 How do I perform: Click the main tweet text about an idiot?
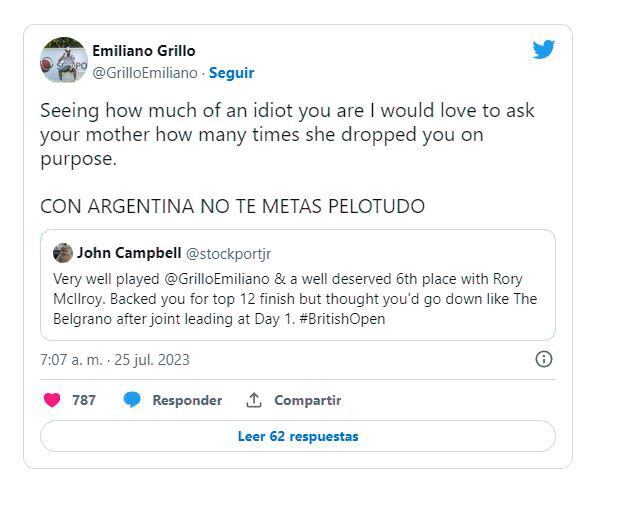[287, 134]
